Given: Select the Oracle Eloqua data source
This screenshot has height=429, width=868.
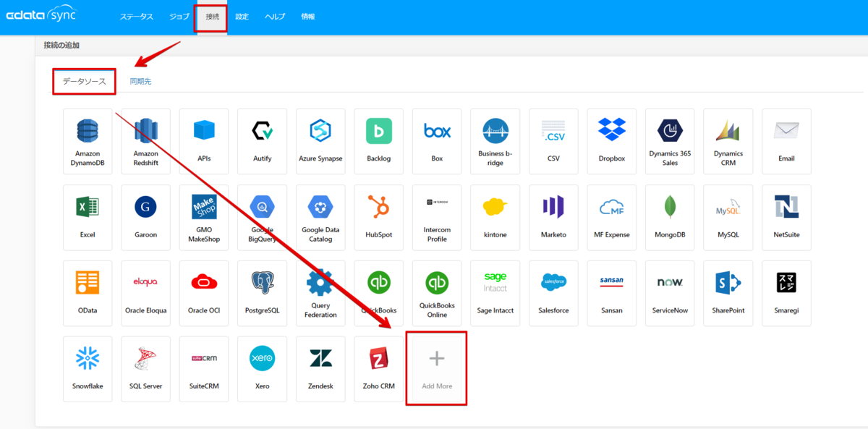Looking at the screenshot, I should coord(145,293).
